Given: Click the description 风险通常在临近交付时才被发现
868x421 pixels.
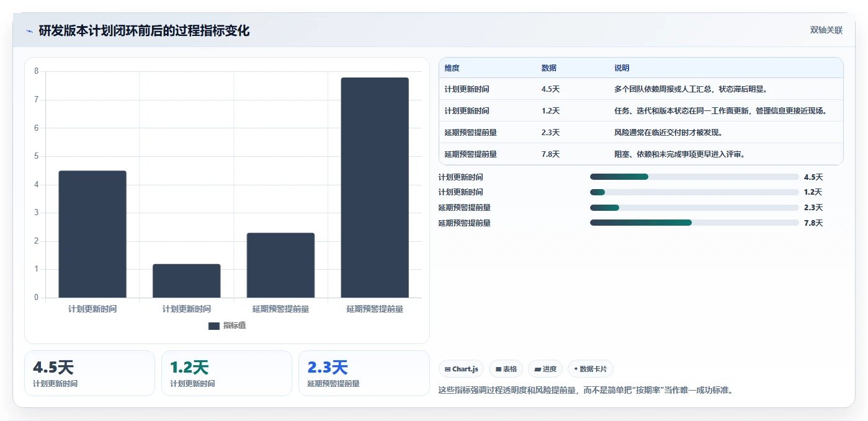Looking at the screenshot, I should point(669,133).
